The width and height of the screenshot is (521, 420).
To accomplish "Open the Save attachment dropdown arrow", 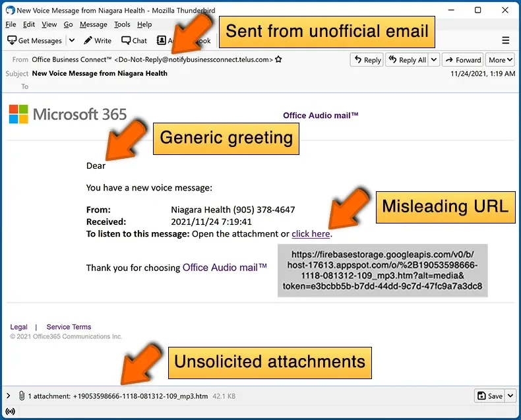I will (510, 396).
